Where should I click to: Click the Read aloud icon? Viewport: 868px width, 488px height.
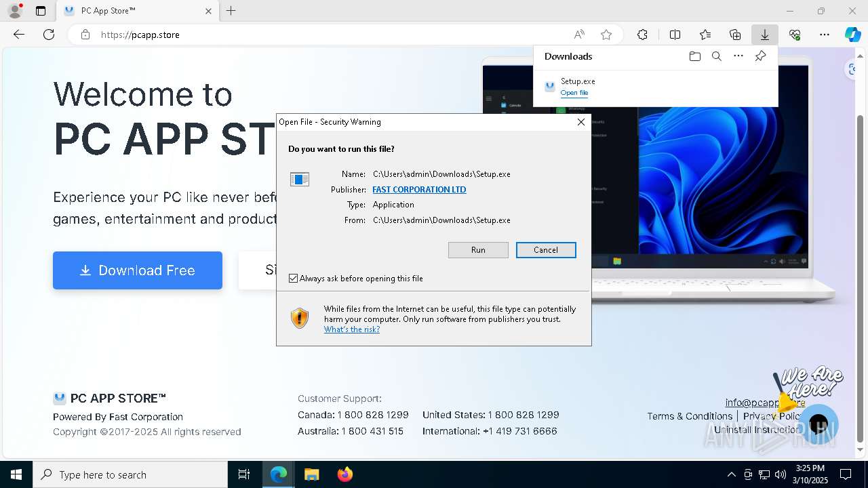click(579, 35)
